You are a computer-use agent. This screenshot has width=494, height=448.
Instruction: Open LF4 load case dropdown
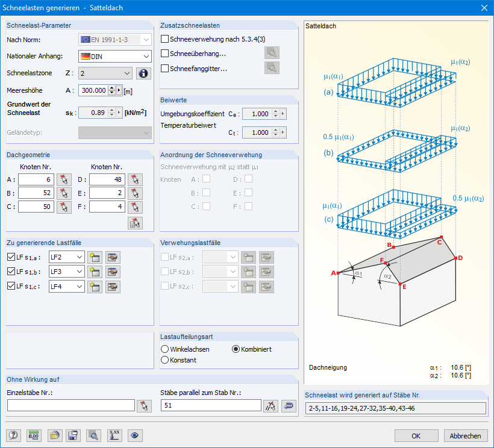pos(67,287)
